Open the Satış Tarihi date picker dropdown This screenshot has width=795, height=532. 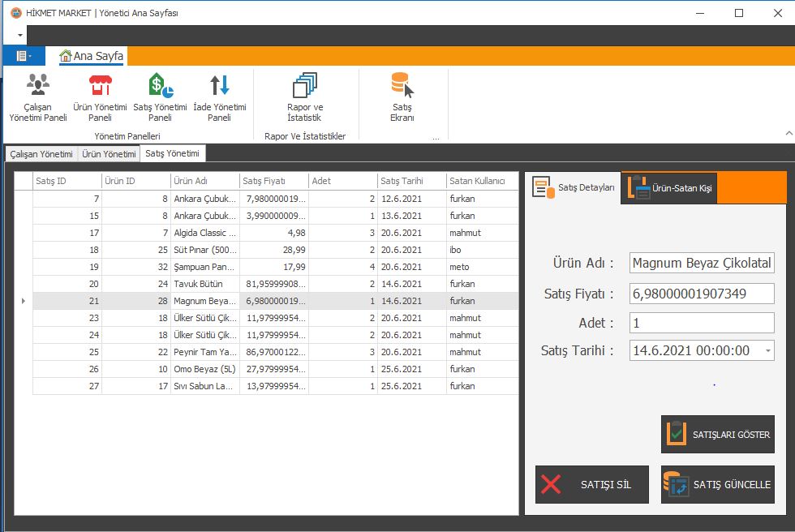coord(768,350)
